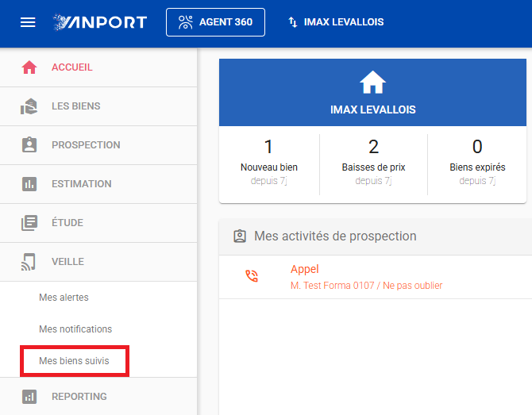
Task: Click the prospection header badge icon
Action: tap(240, 236)
